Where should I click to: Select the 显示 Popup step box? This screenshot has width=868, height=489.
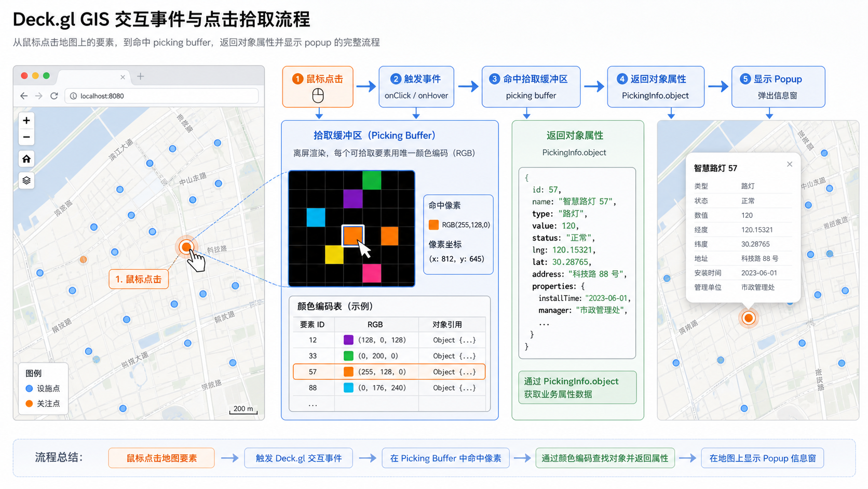[x=778, y=87]
